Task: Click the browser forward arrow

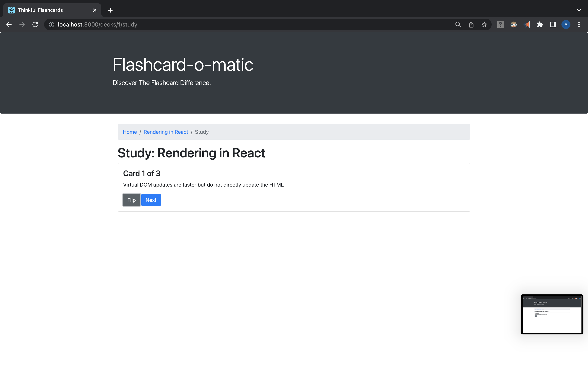Action: 22,24
